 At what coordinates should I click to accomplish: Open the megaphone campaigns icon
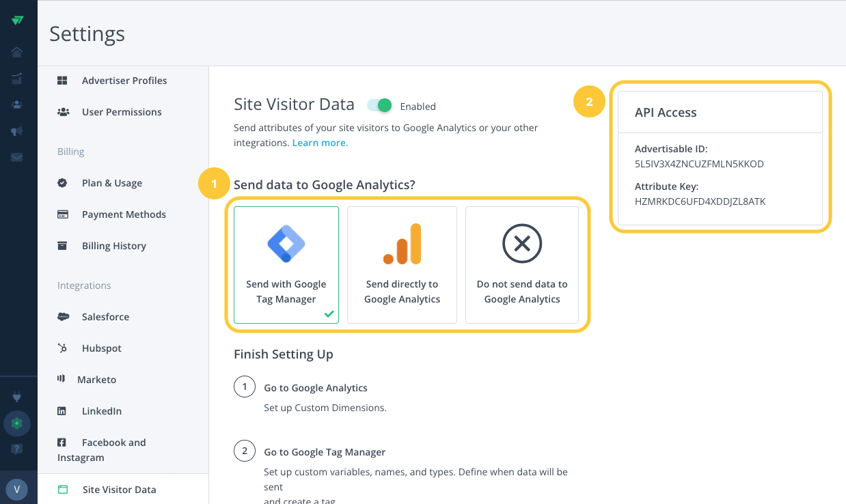(x=17, y=131)
